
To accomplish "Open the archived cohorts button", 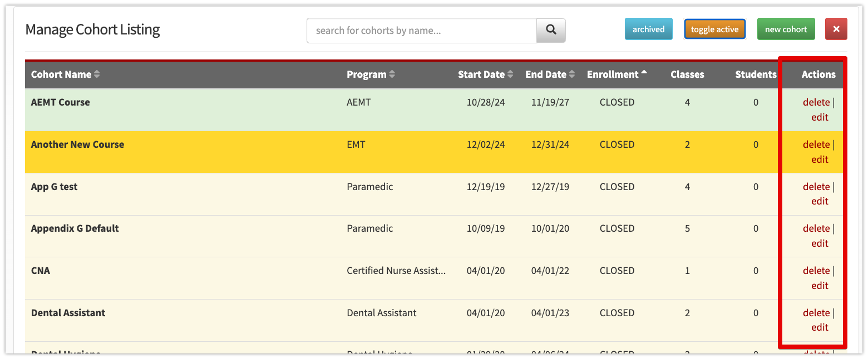I will point(649,29).
